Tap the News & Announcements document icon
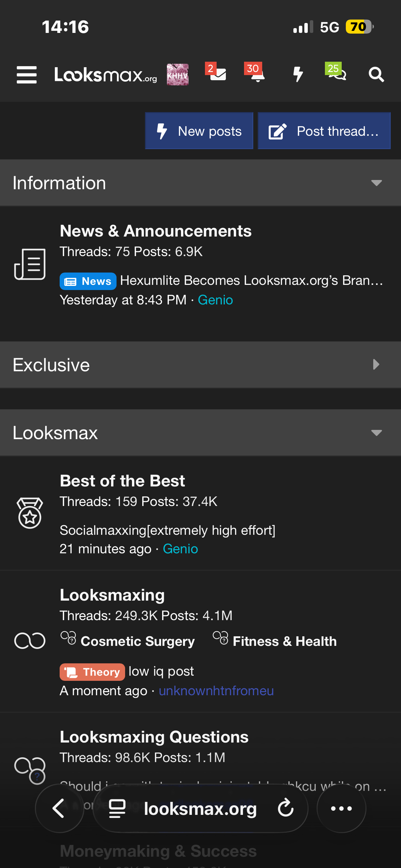This screenshot has width=401, height=868. coord(30,264)
